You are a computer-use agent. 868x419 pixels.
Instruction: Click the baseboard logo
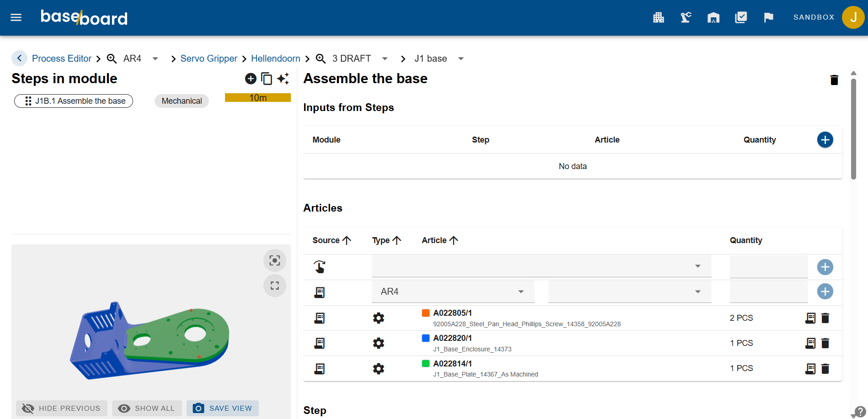click(84, 17)
